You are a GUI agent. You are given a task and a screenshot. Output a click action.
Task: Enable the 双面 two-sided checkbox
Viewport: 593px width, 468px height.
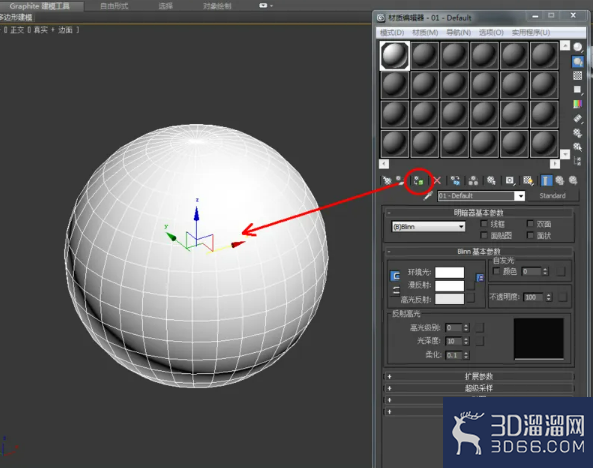(x=530, y=224)
